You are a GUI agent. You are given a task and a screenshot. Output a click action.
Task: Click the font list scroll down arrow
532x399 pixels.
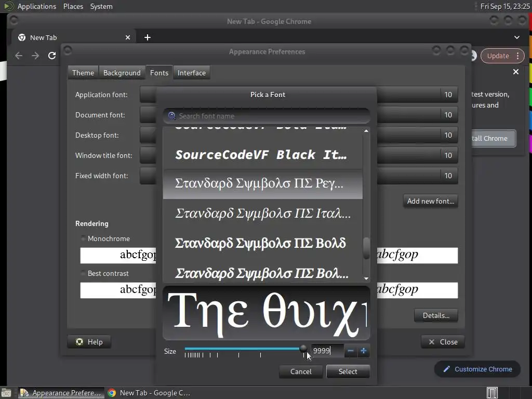[x=366, y=278]
